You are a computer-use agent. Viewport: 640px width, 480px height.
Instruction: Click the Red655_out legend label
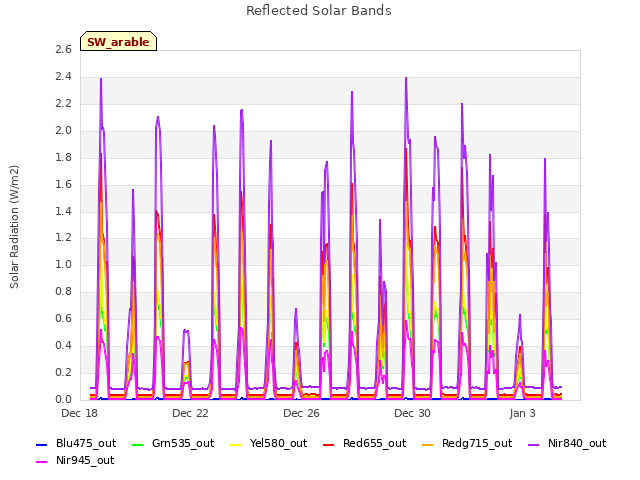point(374,443)
